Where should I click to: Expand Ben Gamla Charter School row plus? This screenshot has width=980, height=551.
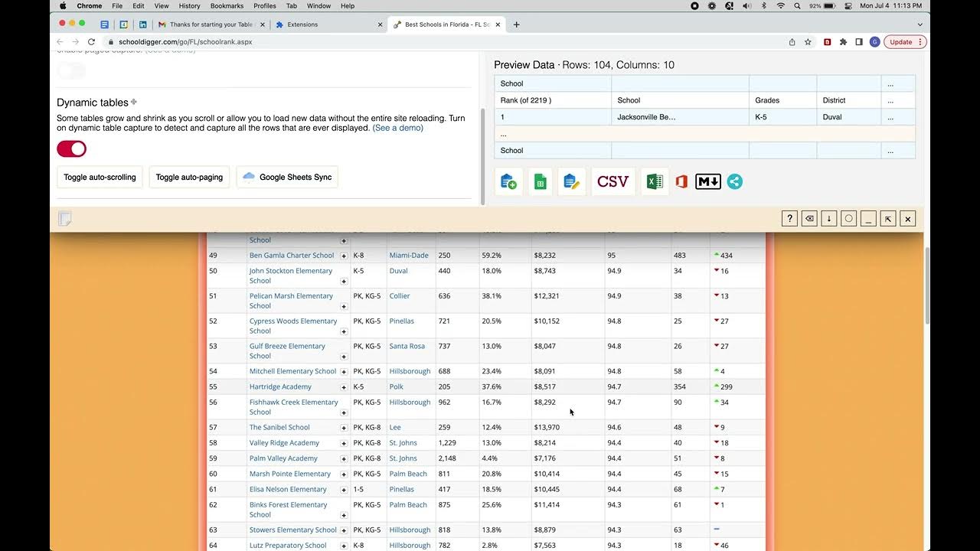click(344, 256)
